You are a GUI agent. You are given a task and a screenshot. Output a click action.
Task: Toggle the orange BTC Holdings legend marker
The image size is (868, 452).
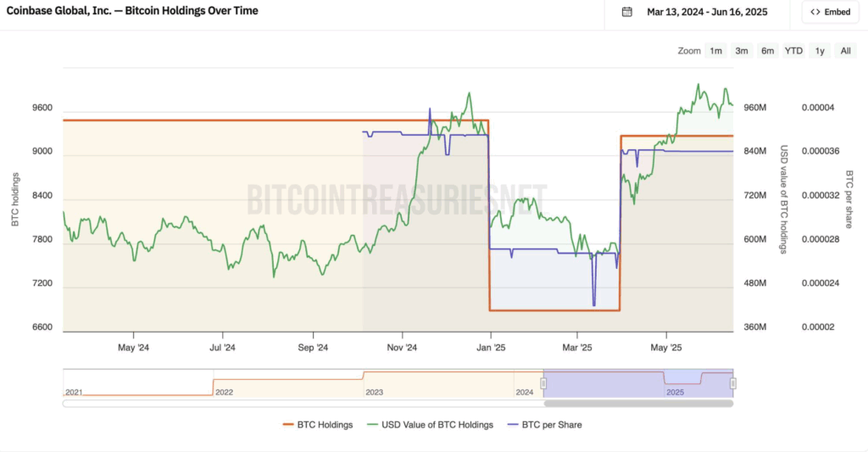coord(288,425)
